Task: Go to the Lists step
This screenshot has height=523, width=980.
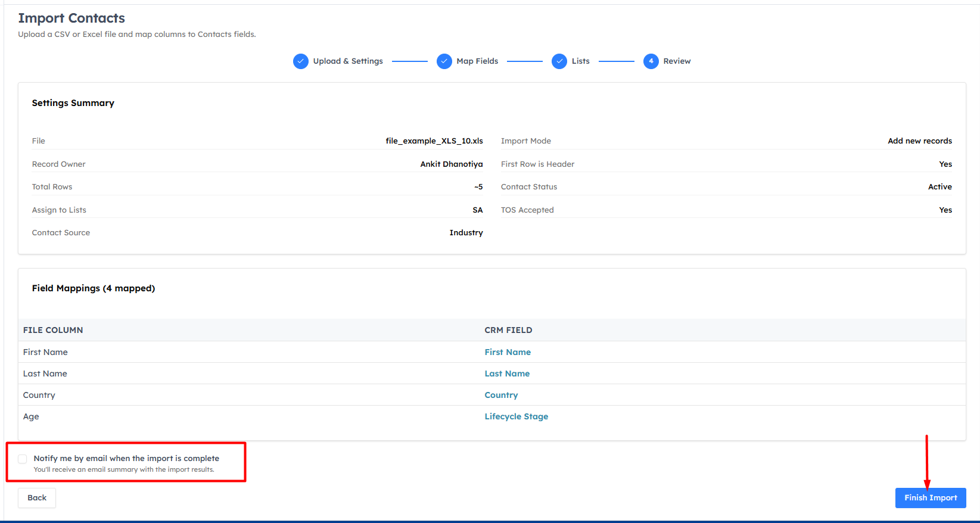Action: point(581,61)
